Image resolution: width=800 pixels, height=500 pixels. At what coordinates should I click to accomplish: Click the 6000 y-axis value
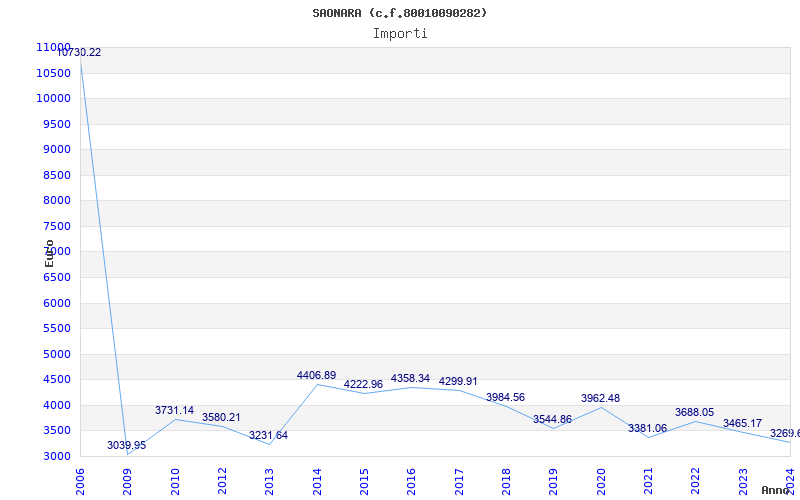tap(57, 304)
